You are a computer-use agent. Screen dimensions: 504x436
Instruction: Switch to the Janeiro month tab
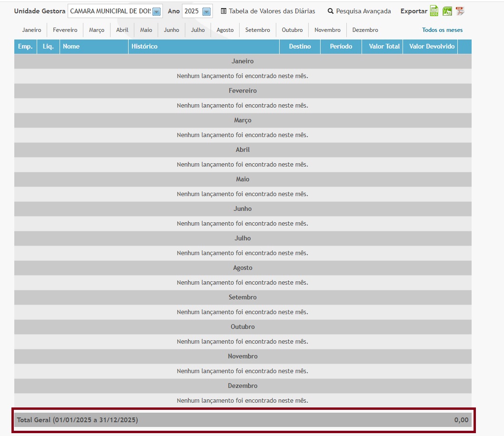[31, 30]
